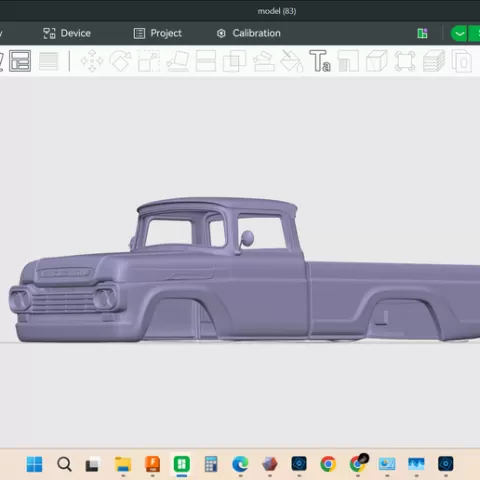
Task: Open the Mesh Boolean overlapping squares tool
Action: point(234,61)
